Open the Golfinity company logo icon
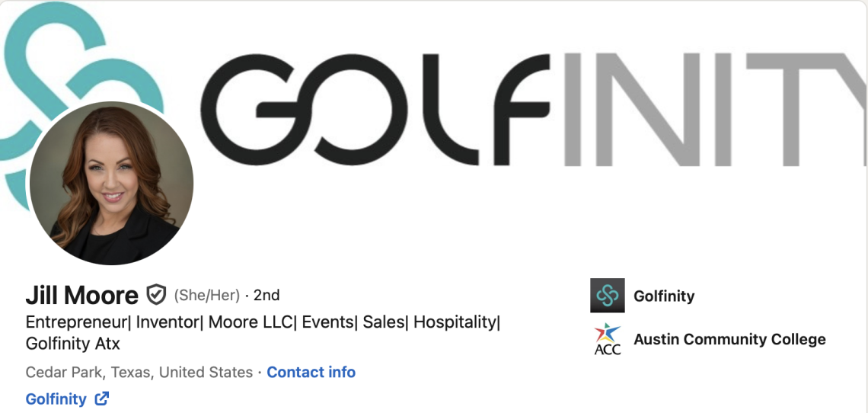 [x=607, y=296]
